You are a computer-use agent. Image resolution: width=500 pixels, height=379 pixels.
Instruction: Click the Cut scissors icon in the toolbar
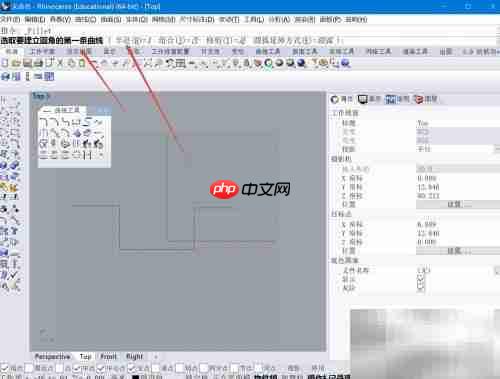coord(60,63)
